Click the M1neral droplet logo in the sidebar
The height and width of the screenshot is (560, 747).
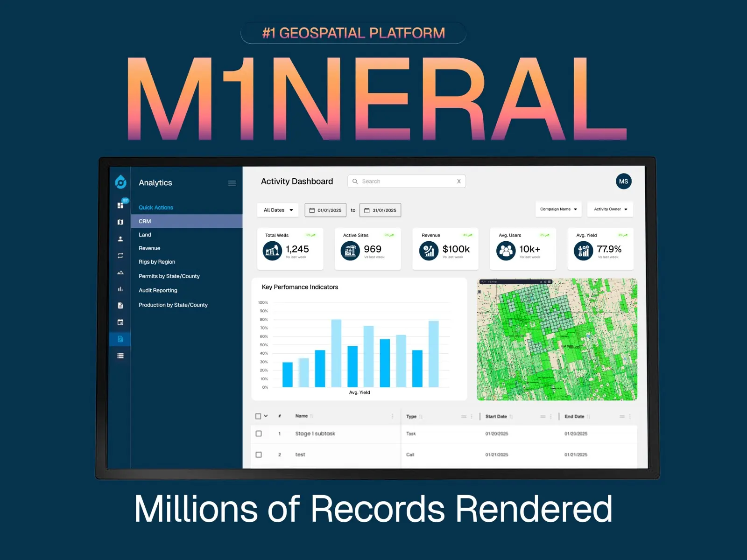[120, 182]
